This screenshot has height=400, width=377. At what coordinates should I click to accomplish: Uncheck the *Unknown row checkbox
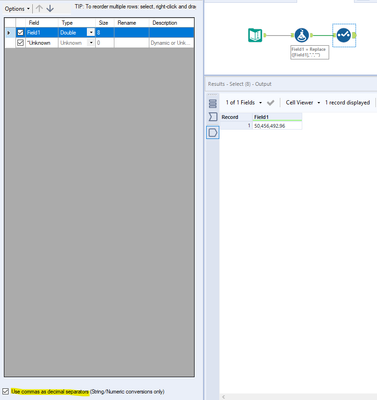click(x=20, y=43)
